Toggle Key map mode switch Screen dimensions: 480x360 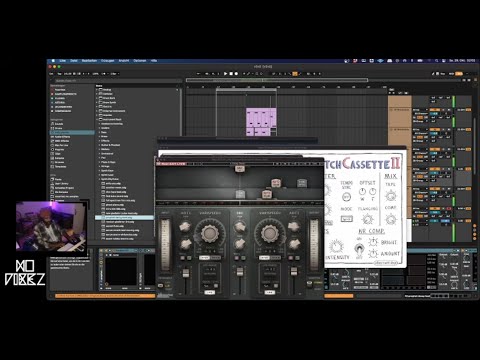[x=442, y=74]
